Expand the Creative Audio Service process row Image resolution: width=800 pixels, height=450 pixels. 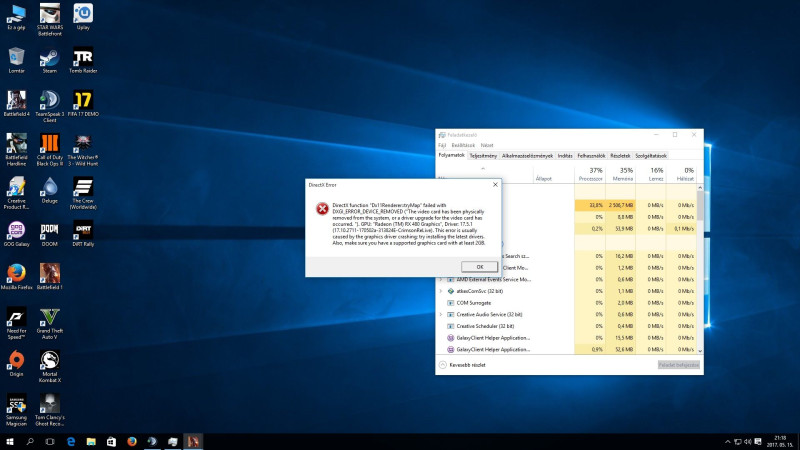tap(441, 314)
